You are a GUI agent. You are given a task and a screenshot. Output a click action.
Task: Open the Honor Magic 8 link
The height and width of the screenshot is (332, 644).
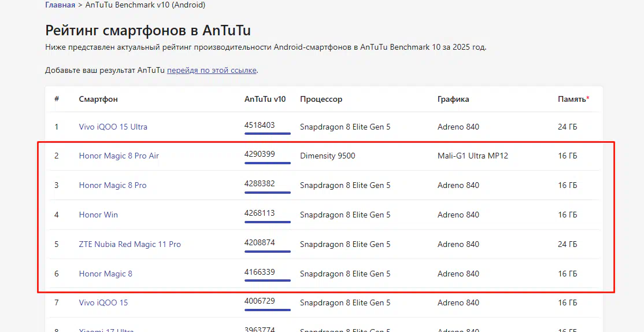pos(106,274)
